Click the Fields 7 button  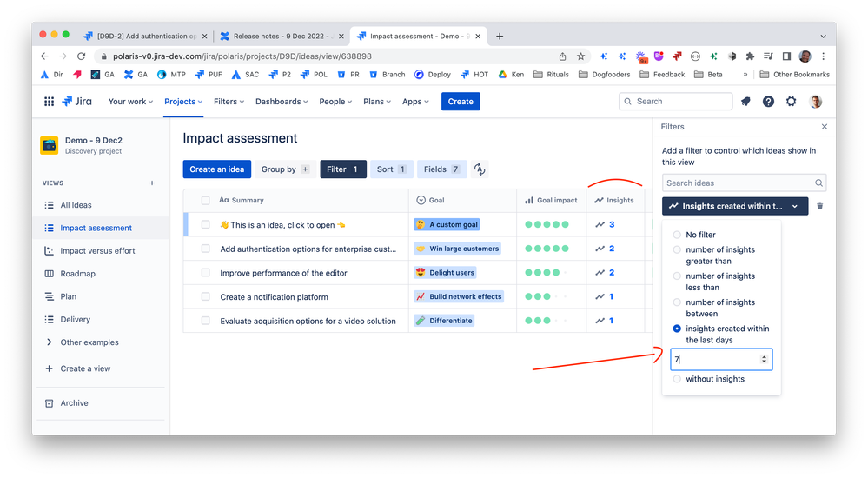441,169
